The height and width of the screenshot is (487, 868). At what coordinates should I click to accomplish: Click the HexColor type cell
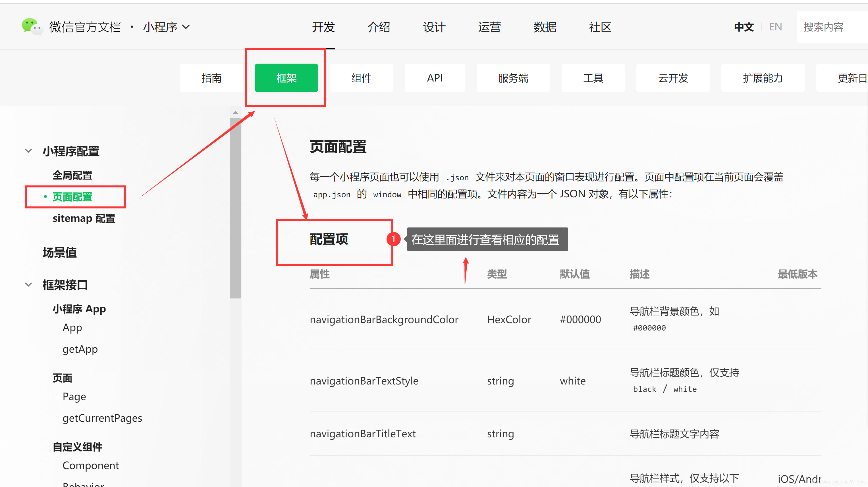click(x=509, y=319)
